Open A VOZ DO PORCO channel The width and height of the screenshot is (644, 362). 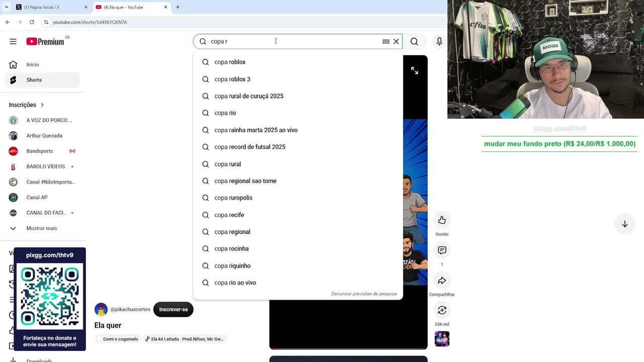tap(42, 120)
